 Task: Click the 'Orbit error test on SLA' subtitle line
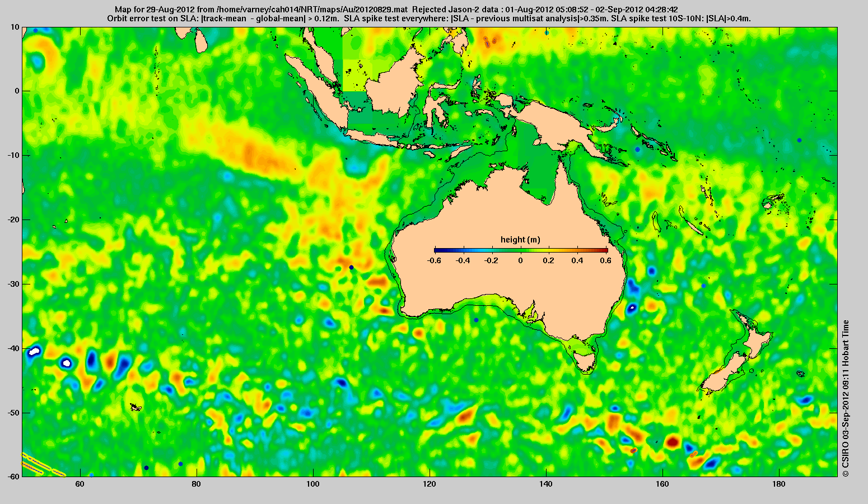[428, 18]
